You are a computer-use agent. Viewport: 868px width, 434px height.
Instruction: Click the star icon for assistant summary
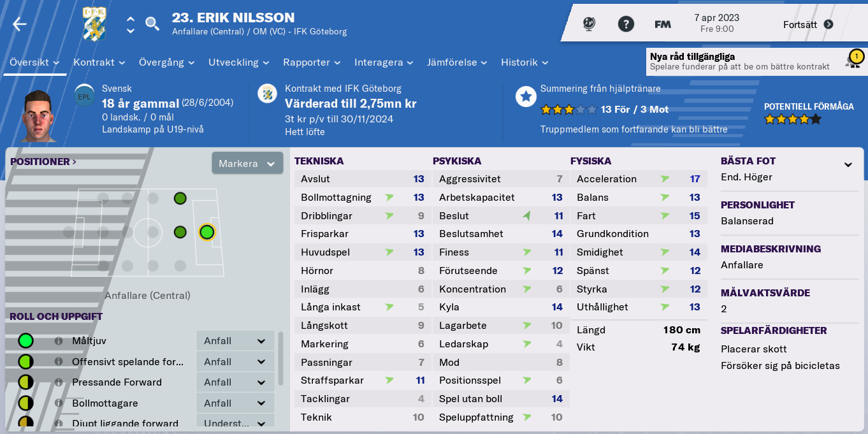[526, 97]
